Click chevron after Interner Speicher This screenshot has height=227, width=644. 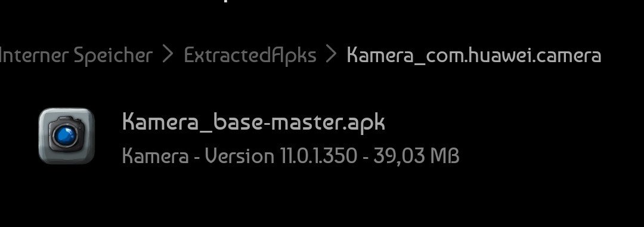point(168,55)
